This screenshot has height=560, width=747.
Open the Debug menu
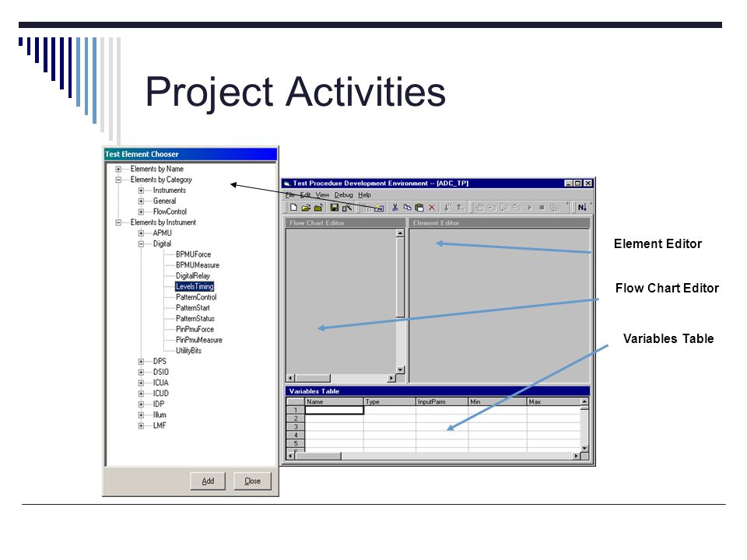(343, 194)
